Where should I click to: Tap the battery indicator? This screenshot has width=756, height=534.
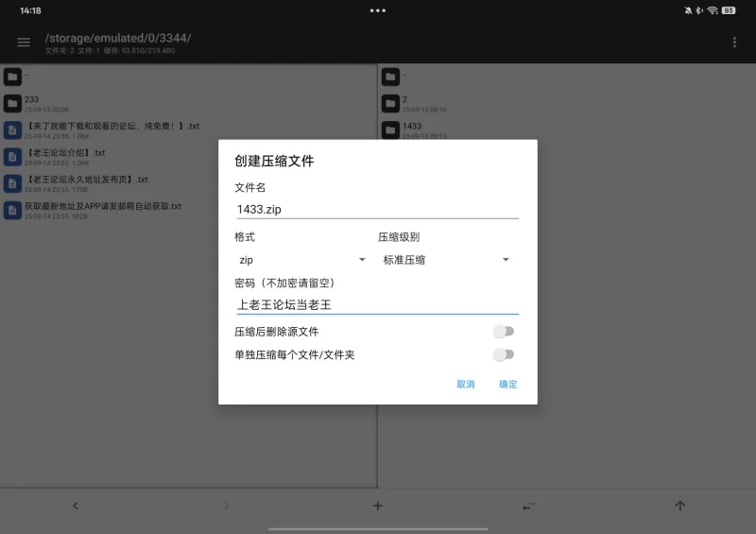point(728,10)
